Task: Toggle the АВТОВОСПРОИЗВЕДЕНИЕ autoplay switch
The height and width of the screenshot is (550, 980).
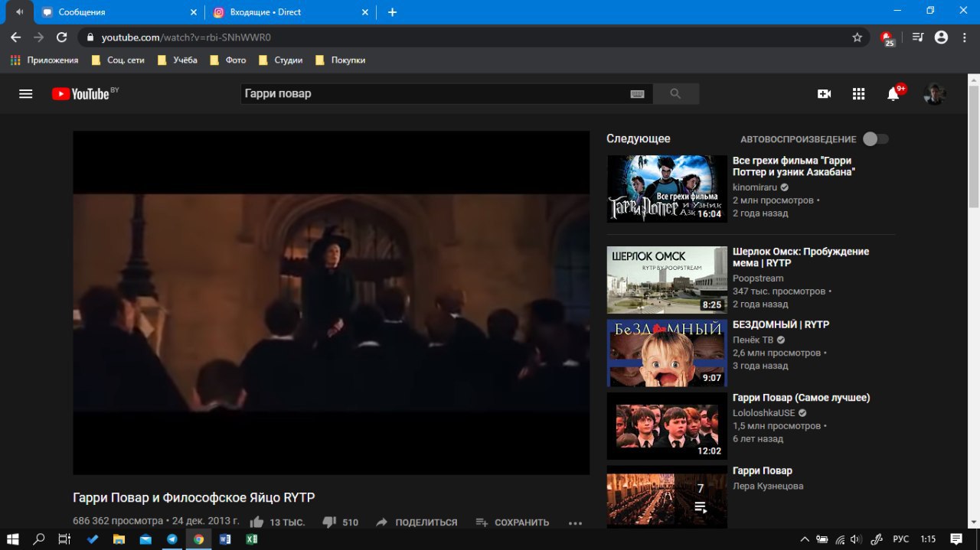Action: coord(876,139)
